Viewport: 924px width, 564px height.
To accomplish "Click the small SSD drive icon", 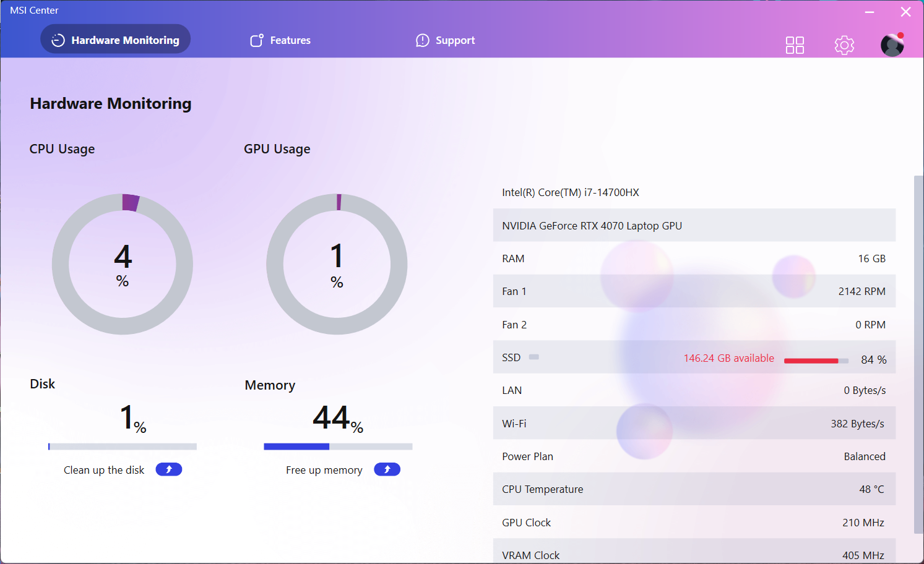I will point(533,357).
